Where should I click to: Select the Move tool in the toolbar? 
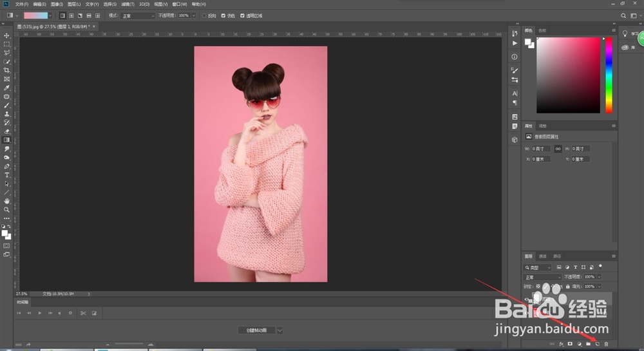coord(7,35)
